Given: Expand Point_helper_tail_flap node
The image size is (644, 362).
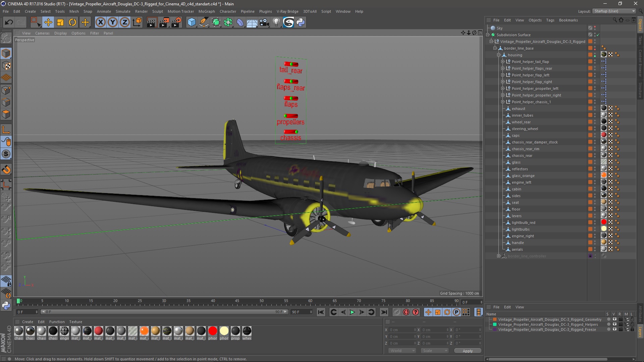Looking at the screenshot, I should (x=503, y=62).
